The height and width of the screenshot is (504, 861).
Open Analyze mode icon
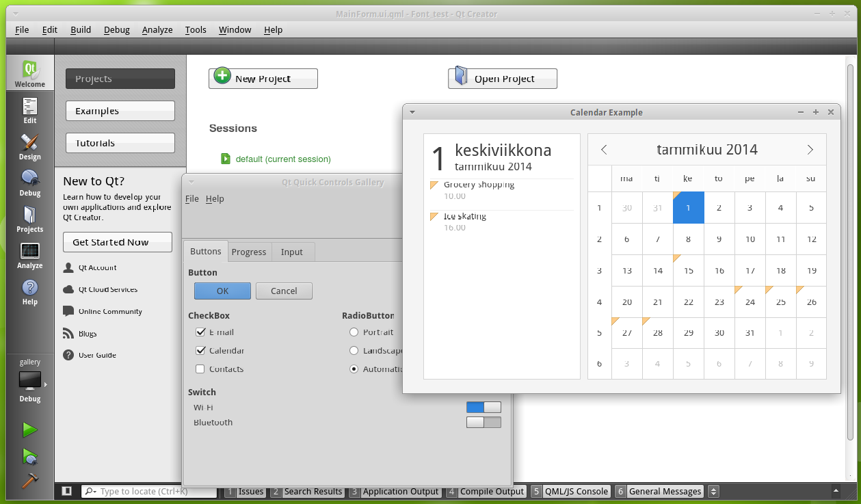coord(30,251)
